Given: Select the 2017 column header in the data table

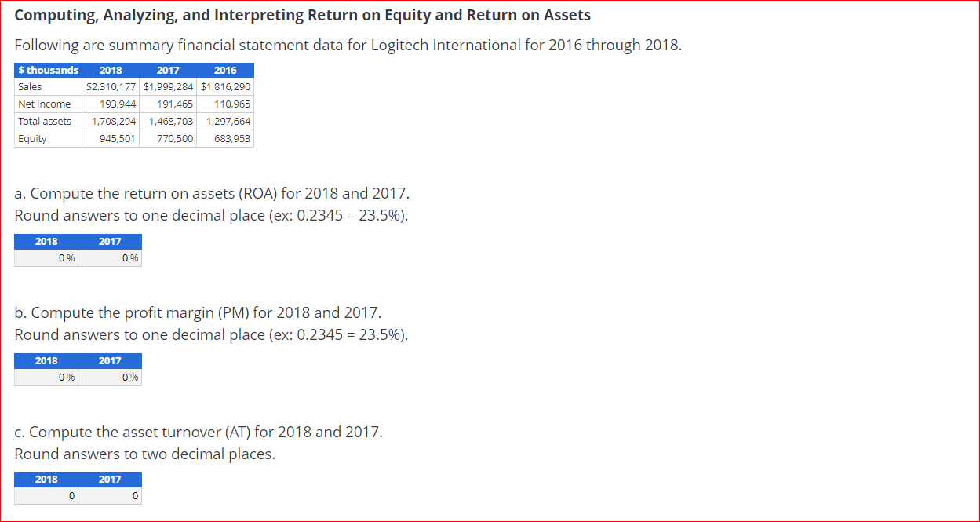Looking at the screenshot, I should (168, 70).
